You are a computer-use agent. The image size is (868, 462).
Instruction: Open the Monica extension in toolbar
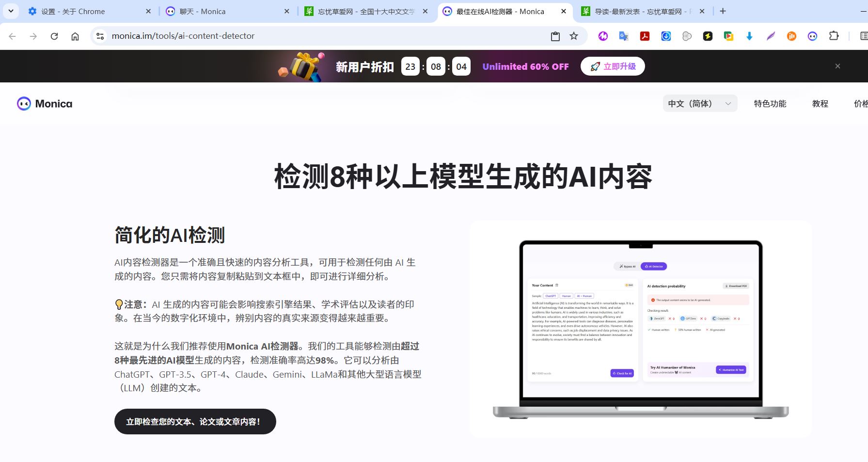pyautogui.click(x=812, y=36)
